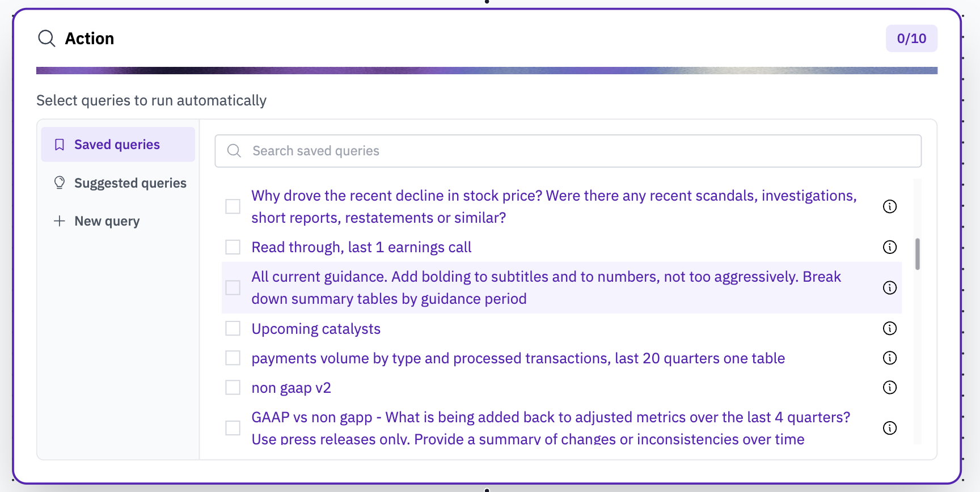Screen dimensions: 980x492
Task: Click the Upcoming catalysts query link
Action: tap(316, 329)
